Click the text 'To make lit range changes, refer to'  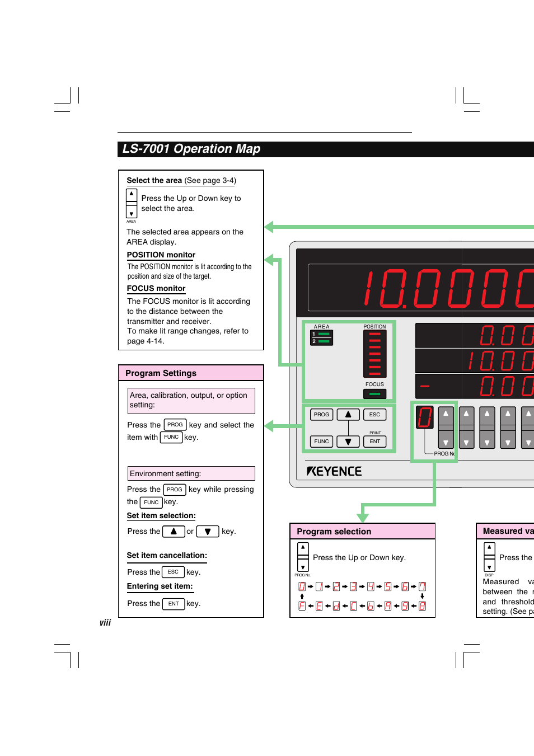(x=188, y=331)
